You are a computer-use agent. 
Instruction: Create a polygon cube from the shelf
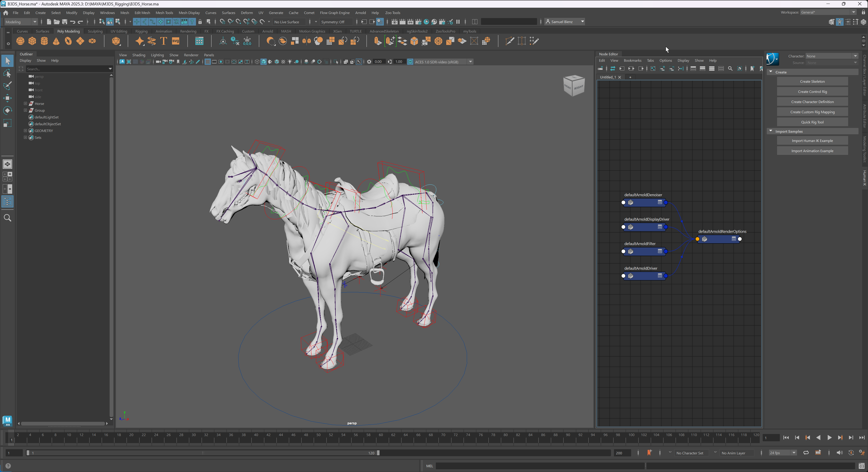[x=32, y=41]
